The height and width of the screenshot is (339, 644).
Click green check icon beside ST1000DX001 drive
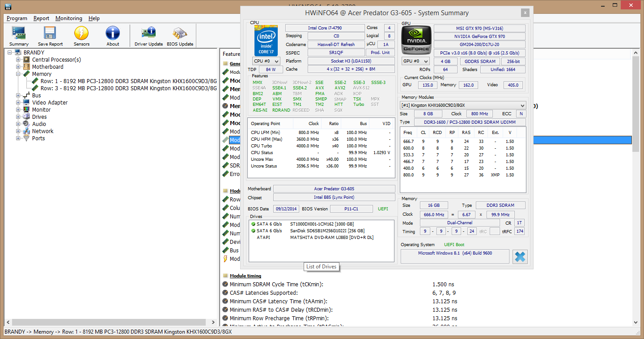coord(254,224)
